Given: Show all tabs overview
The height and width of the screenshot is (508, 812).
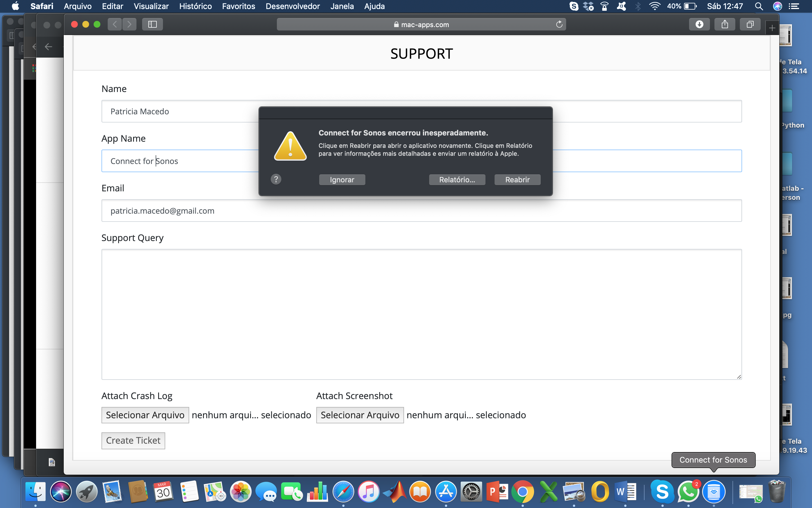Looking at the screenshot, I should pyautogui.click(x=750, y=24).
